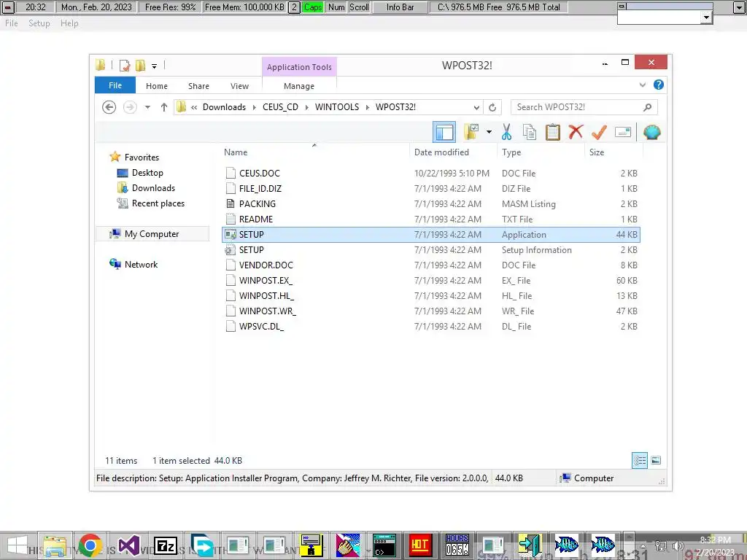Open the recent locations dropdown

(147, 107)
